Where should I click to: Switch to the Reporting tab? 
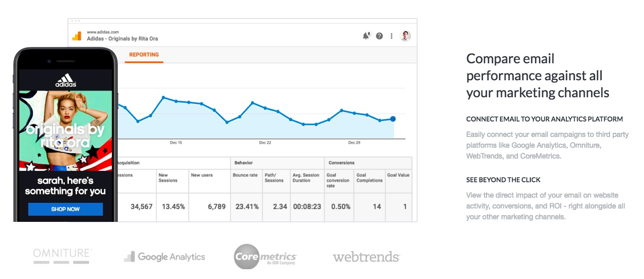click(144, 55)
